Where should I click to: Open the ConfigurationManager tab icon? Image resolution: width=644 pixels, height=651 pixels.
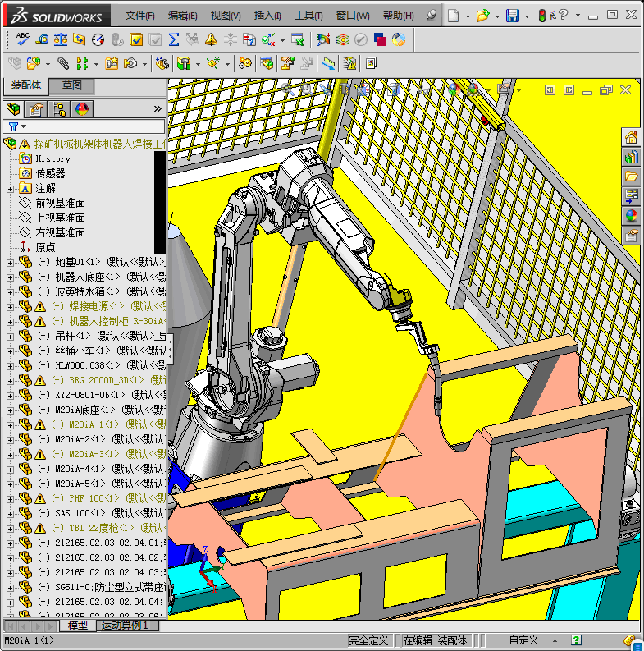tap(59, 109)
